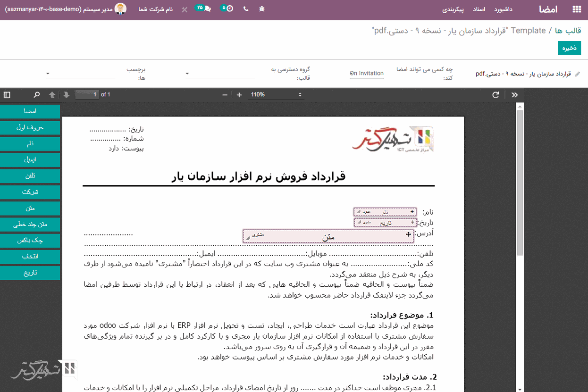This screenshot has height=392, width=588.
Task: Zoom in with the plus button
Action: click(239, 95)
